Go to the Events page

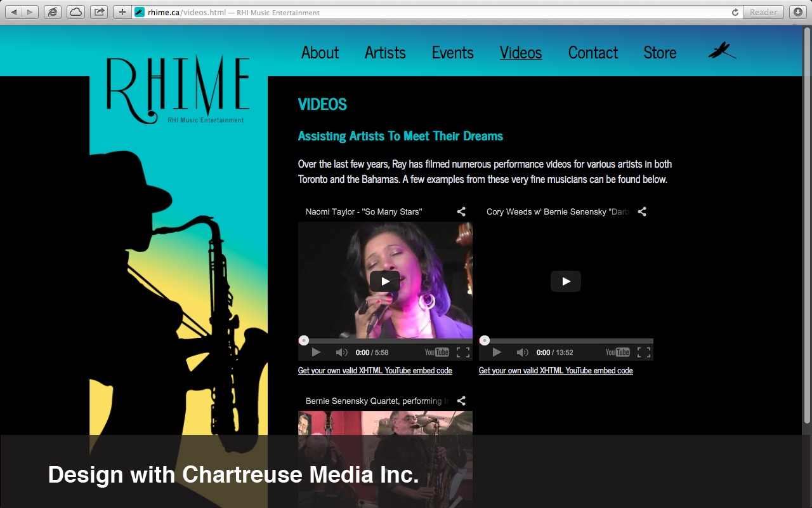(x=452, y=53)
